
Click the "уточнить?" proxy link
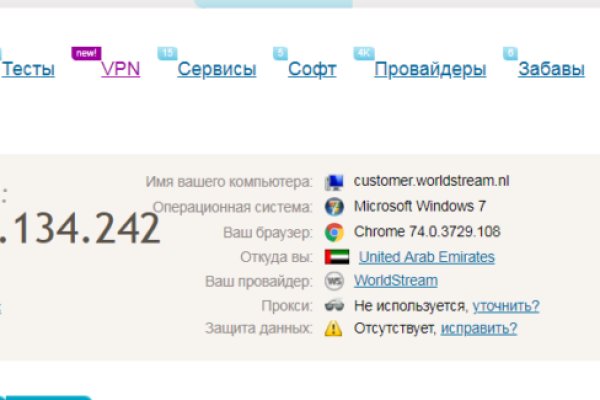click(x=505, y=305)
